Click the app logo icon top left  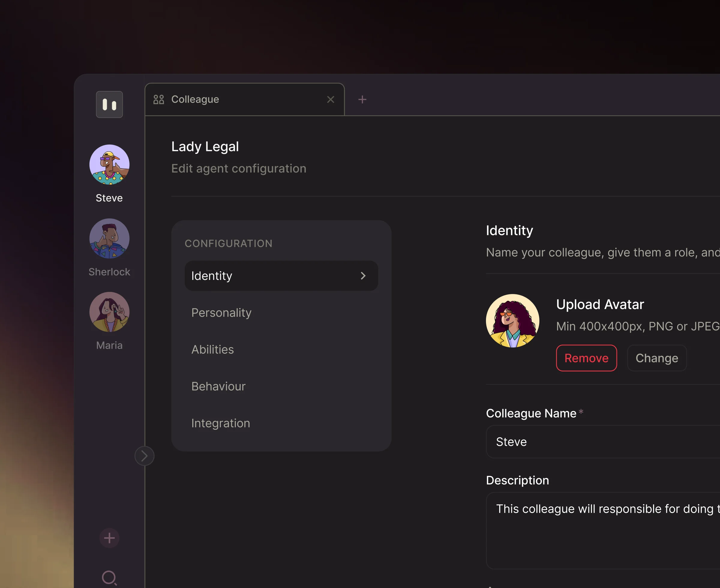pyautogui.click(x=109, y=104)
